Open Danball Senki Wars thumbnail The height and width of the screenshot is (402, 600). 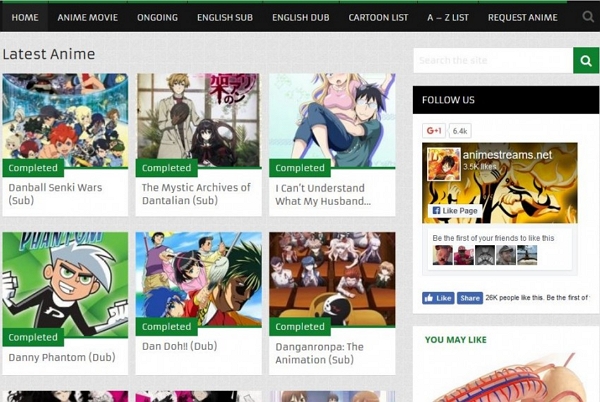[x=65, y=120]
